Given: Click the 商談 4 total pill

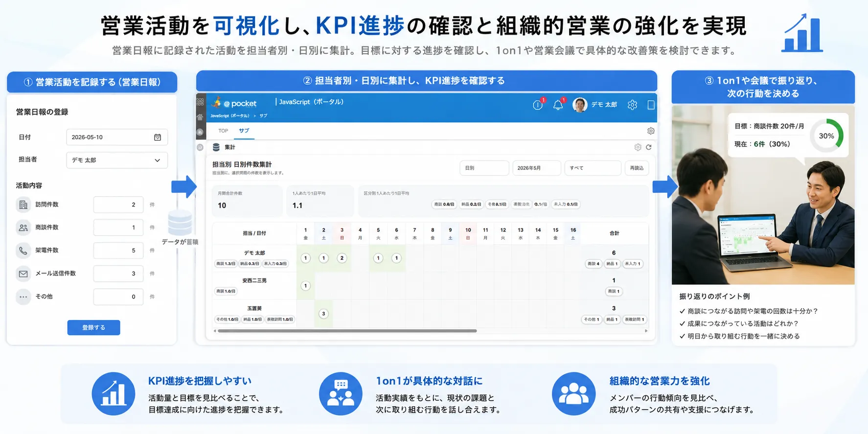Looking at the screenshot, I should (594, 264).
